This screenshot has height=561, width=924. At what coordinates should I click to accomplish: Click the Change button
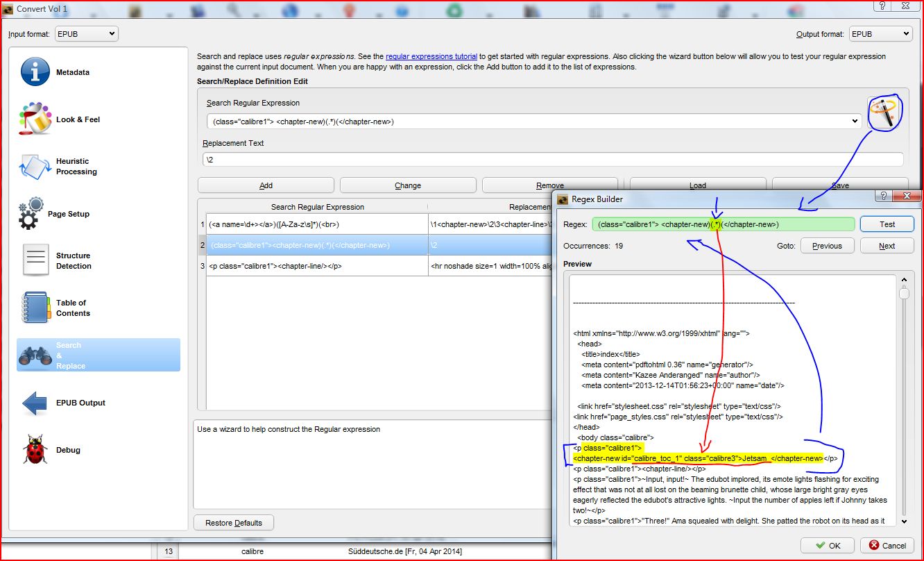(408, 185)
